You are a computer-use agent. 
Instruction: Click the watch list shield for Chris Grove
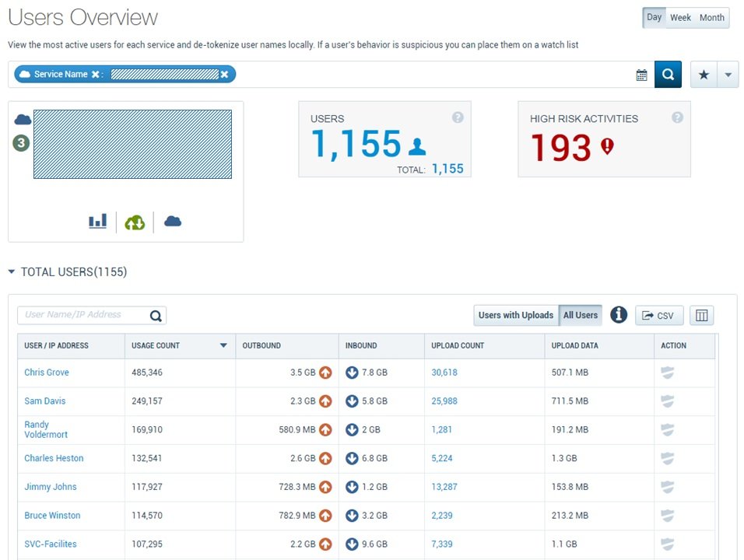click(x=668, y=373)
